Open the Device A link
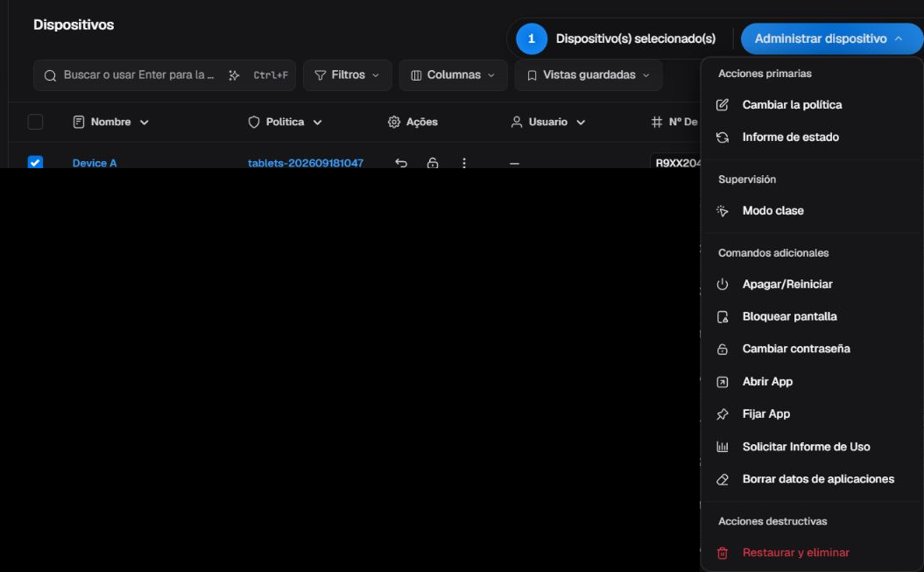This screenshot has height=572, width=924. (95, 163)
